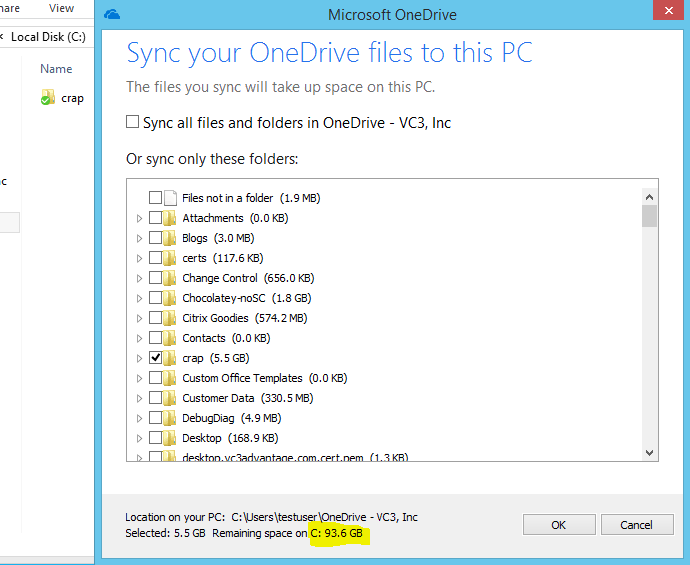Click the Contacts folder icon
The height and width of the screenshot is (565, 690).
click(x=169, y=338)
